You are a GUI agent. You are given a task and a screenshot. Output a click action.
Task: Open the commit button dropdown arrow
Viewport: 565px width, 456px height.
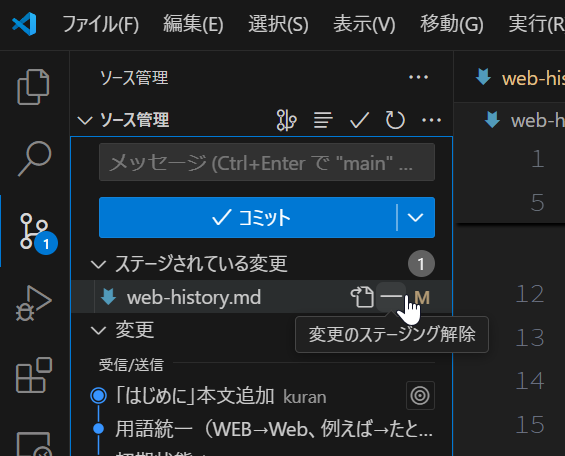[x=415, y=218]
